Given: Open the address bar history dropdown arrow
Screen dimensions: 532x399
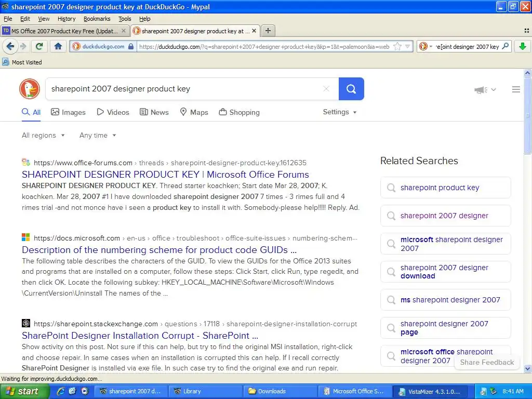Looking at the screenshot, I should tap(407, 46).
